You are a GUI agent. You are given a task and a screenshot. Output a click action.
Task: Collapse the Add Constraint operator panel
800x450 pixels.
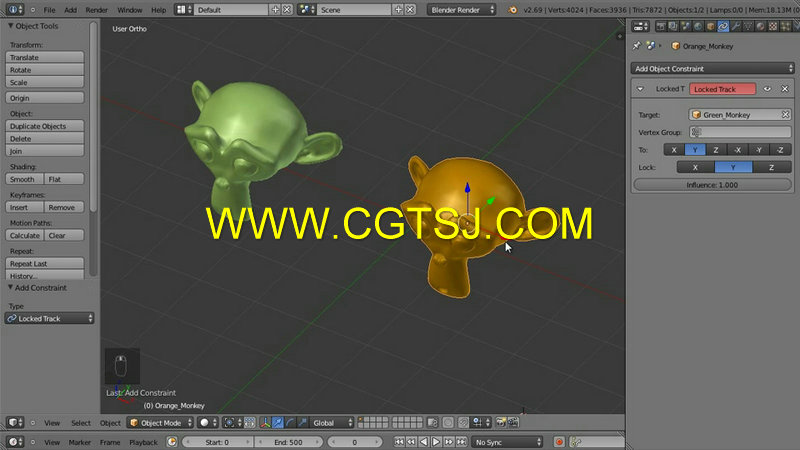tap(10, 288)
